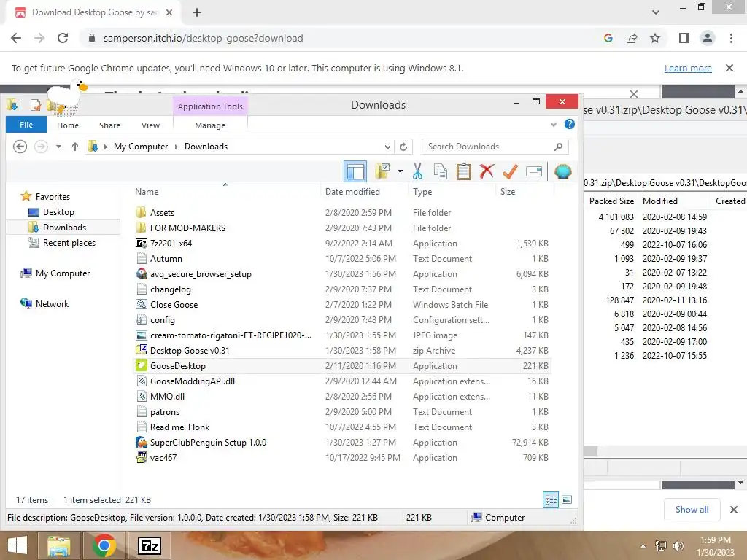Screen dimensions: 747x560
Task: Click the Explorer Help question mark icon
Action: [569, 124]
